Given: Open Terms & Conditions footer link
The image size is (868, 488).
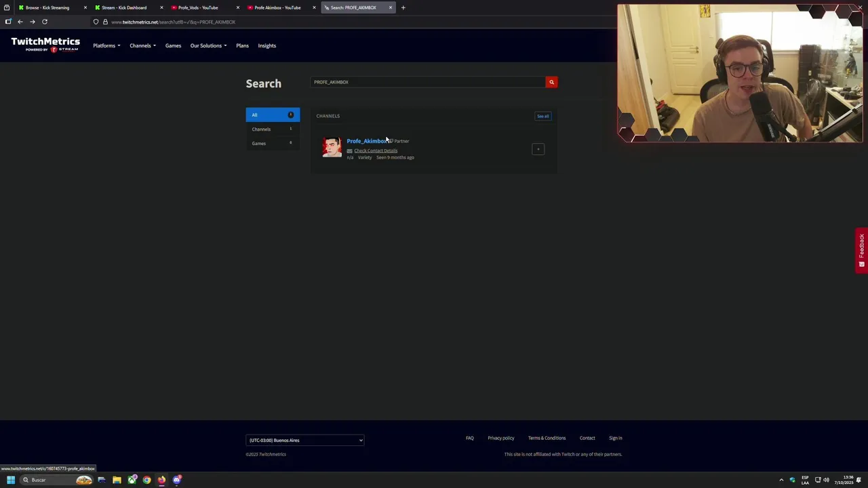Looking at the screenshot, I should (547, 438).
